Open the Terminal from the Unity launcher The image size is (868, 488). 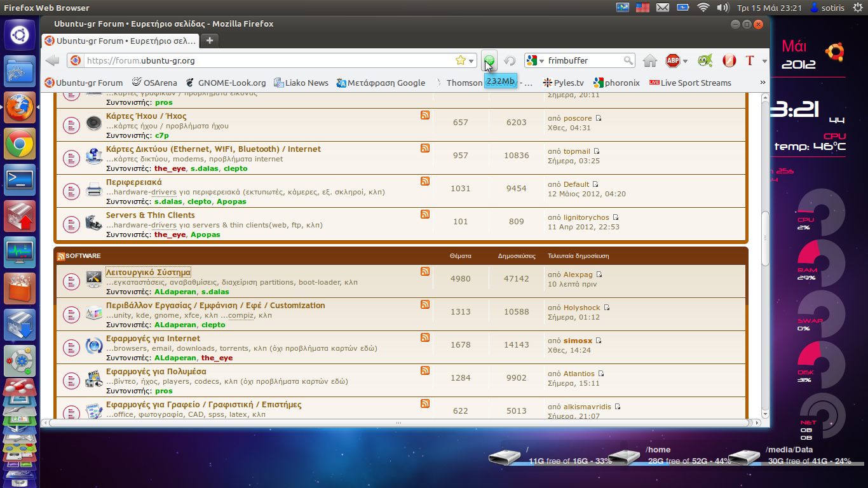[x=20, y=180]
